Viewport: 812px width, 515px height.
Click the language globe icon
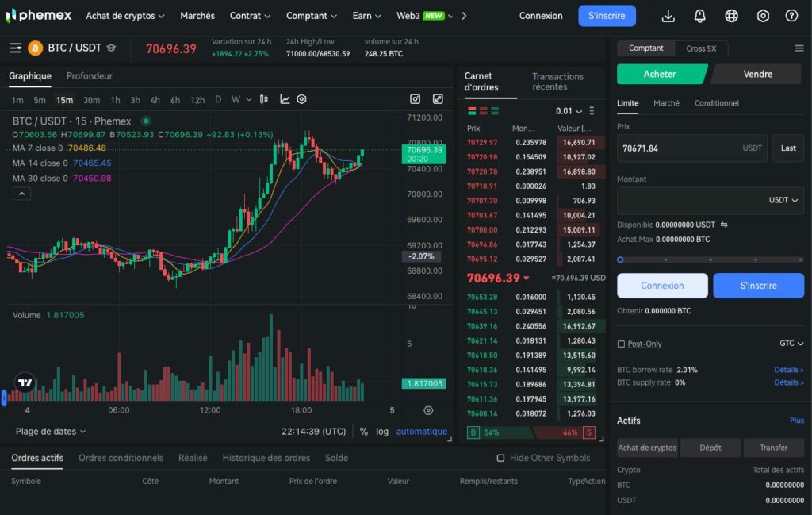pyautogui.click(x=731, y=15)
